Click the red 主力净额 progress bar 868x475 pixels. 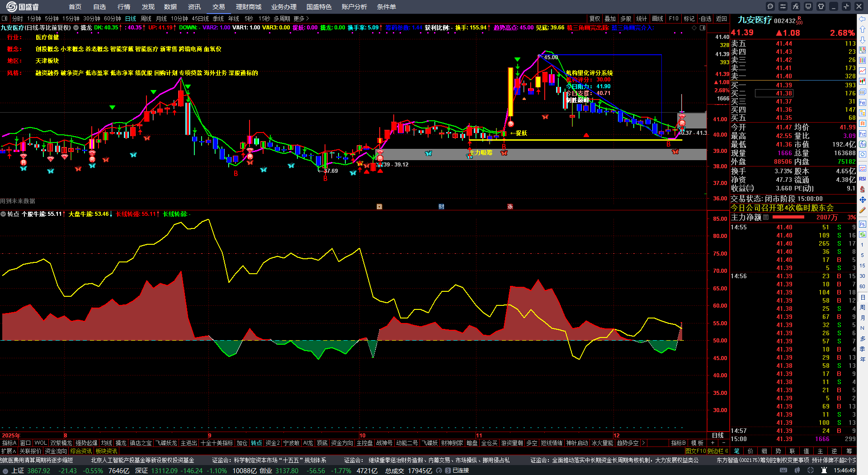pos(789,217)
